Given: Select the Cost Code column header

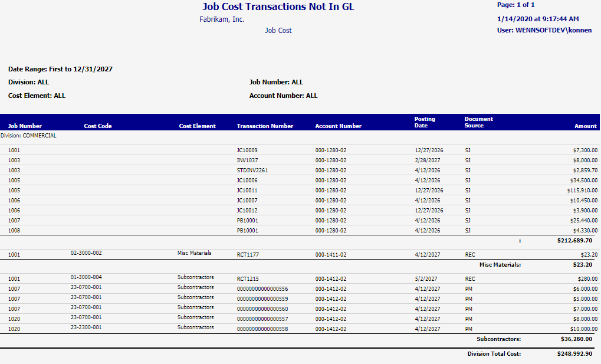Looking at the screenshot, I should [x=98, y=126].
